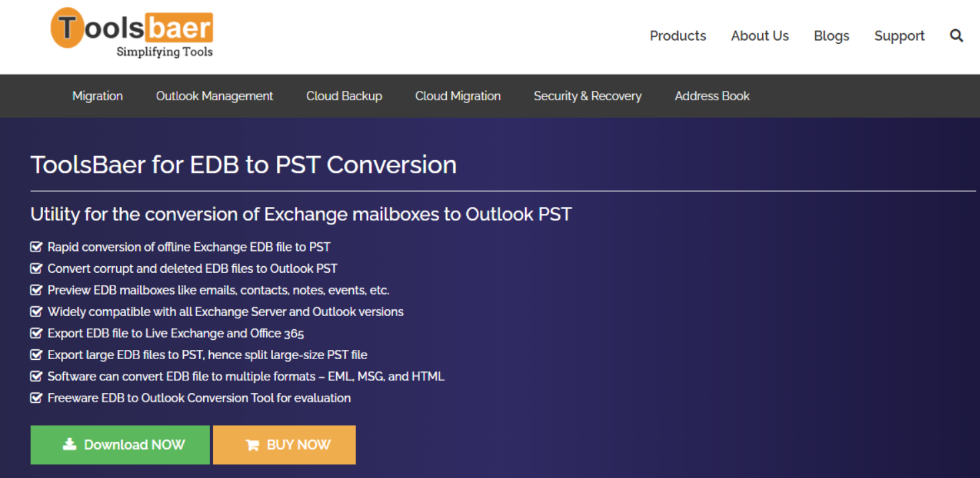Open the Products menu

(678, 36)
